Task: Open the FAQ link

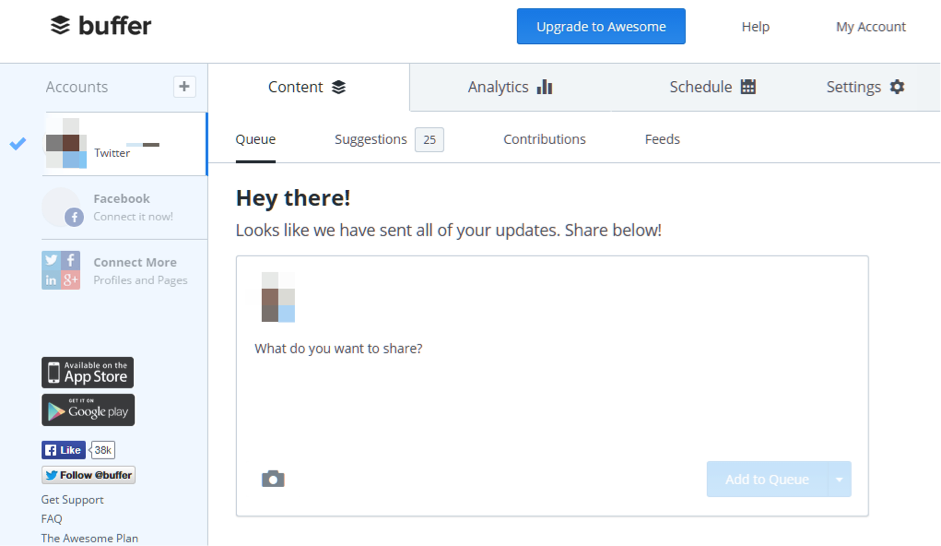Action: (x=52, y=518)
